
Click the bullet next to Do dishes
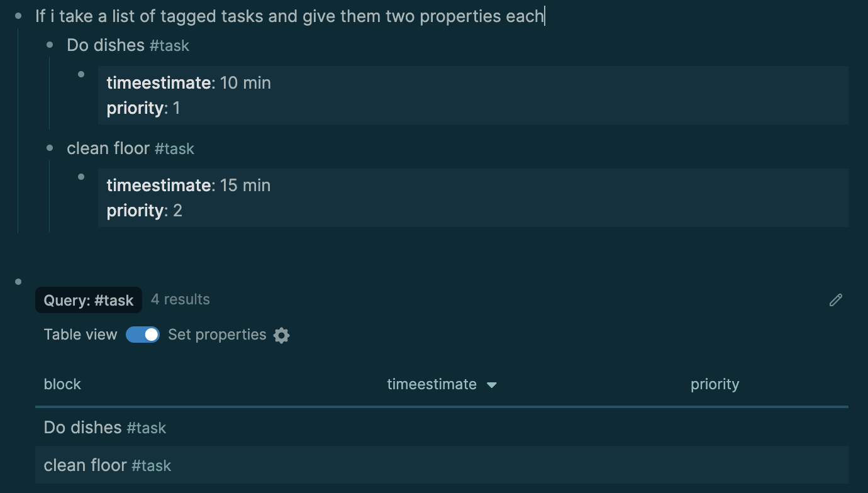point(48,44)
